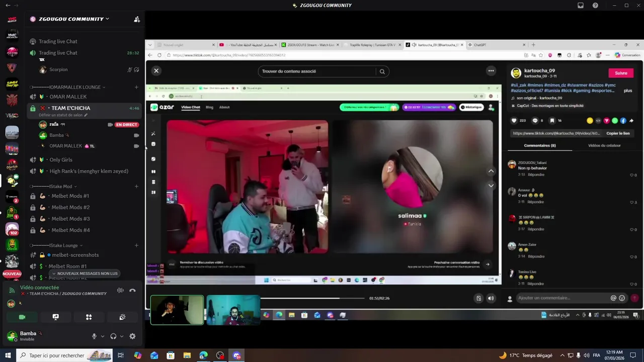The height and width of the screenshot is (362, 644).
Task: Jump to 'Nouveaux messages non lus' pill
Action: tap(85, 274)
